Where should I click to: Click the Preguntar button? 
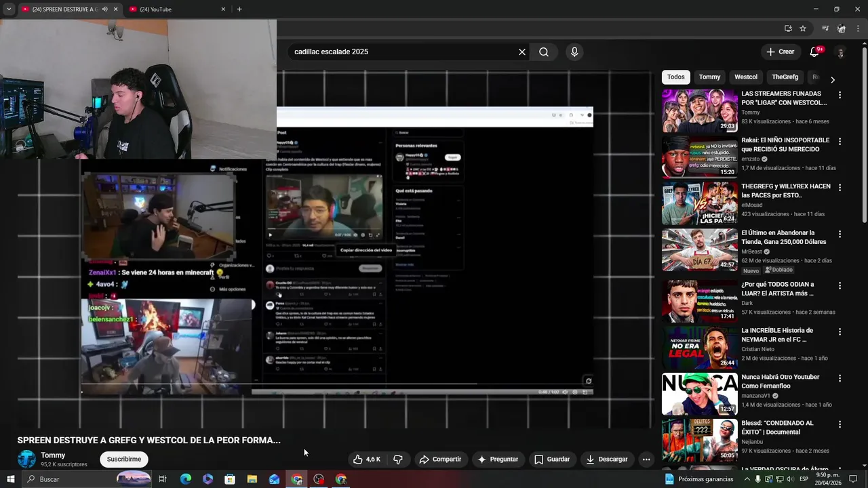click(x=498, y=460)
